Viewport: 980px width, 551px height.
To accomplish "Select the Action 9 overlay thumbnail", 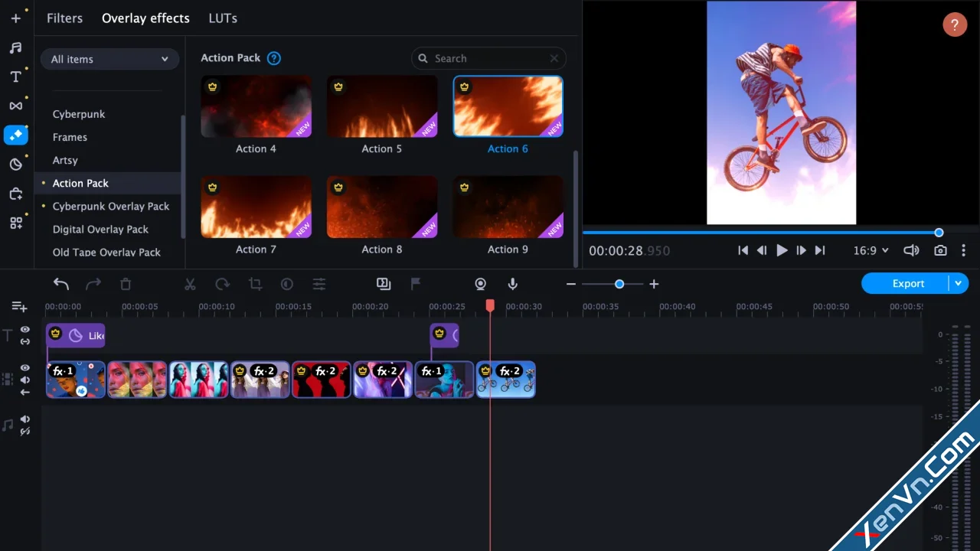I will point(508,207).
